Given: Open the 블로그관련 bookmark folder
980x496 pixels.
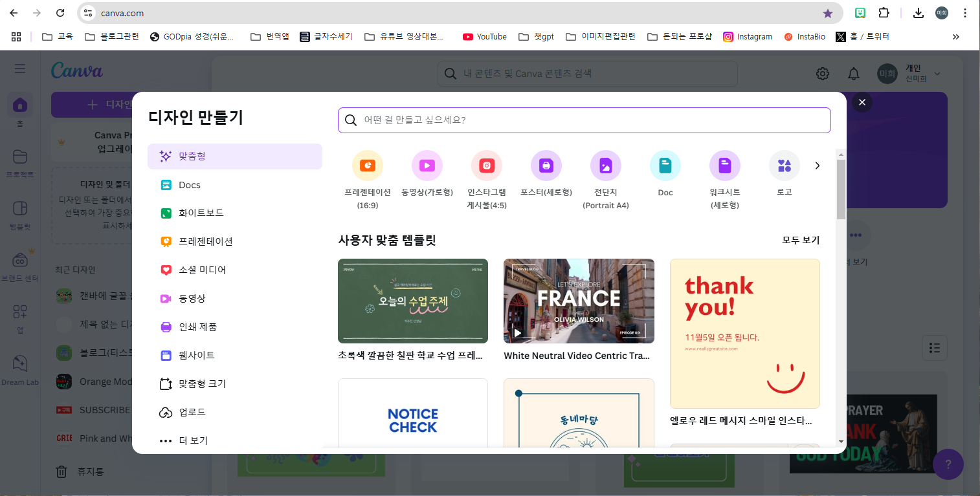Looking at the screenshot, I should 112,37.
